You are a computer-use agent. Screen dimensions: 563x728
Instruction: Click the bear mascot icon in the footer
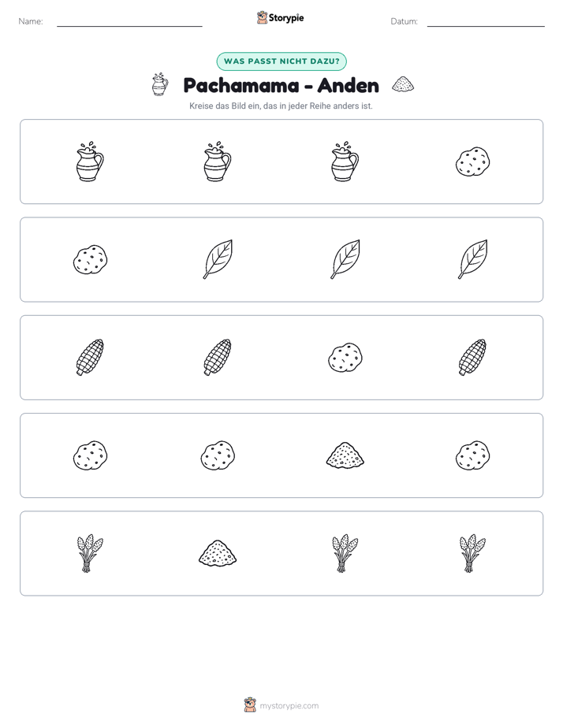250,705
